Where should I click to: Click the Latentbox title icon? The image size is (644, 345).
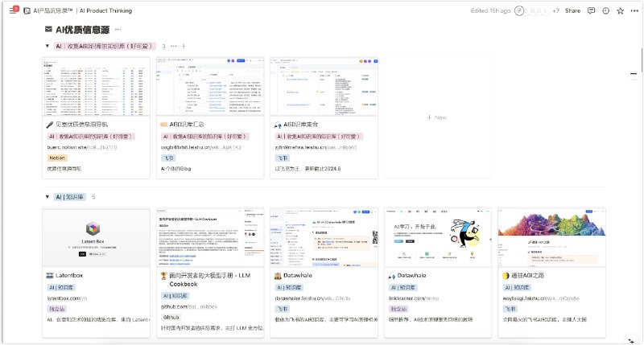(x=50, y=276)
